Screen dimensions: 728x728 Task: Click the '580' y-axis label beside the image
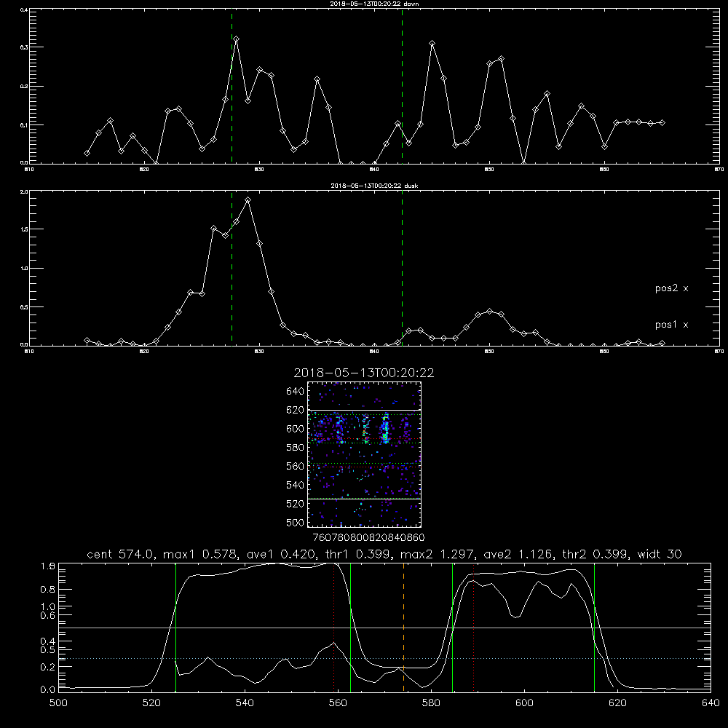pos(296,447)
